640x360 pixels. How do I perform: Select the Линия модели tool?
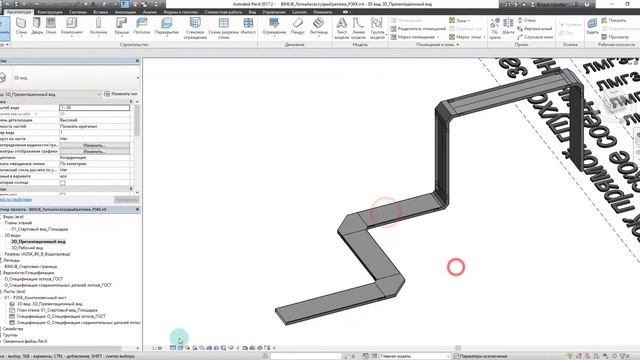pyautogui.click(x=358, y=28)
